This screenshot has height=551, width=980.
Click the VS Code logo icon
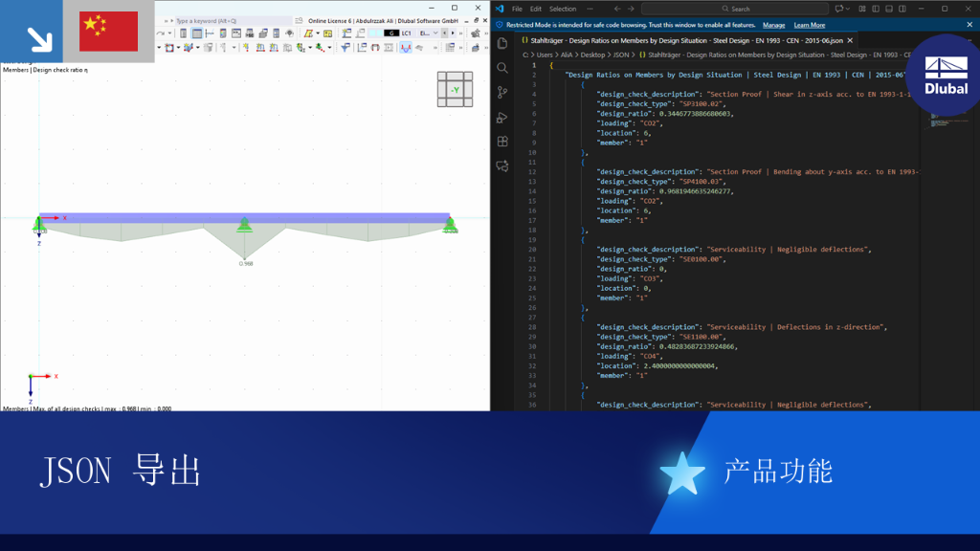[500, 9]
